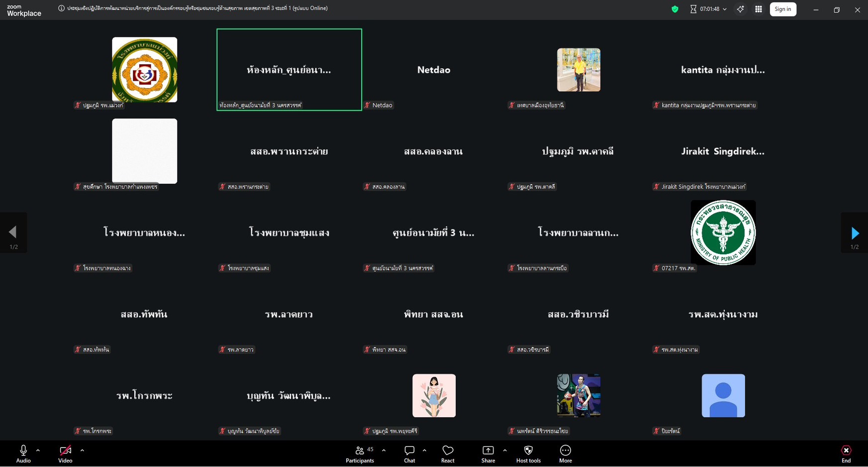Expand the video options chevron
868x467 pixels.
pyautogui.click(x=82, y=450)
